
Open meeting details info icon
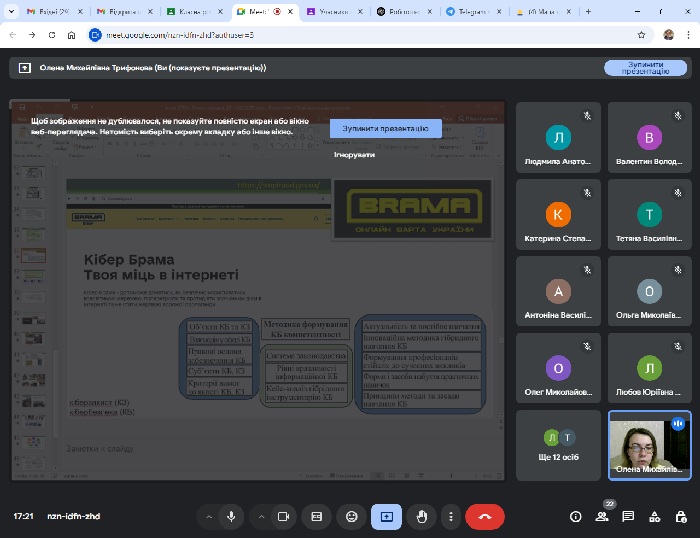tap(575, 516)
